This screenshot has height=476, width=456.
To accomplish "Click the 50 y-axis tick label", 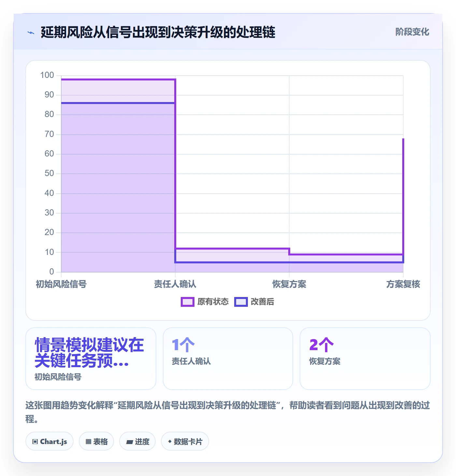I will click(x=49, y=173).
